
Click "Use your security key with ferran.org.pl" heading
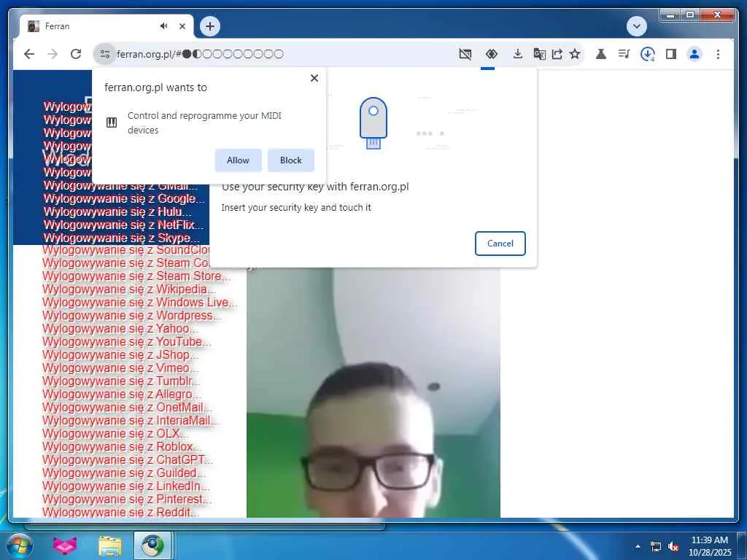(315, 187)
